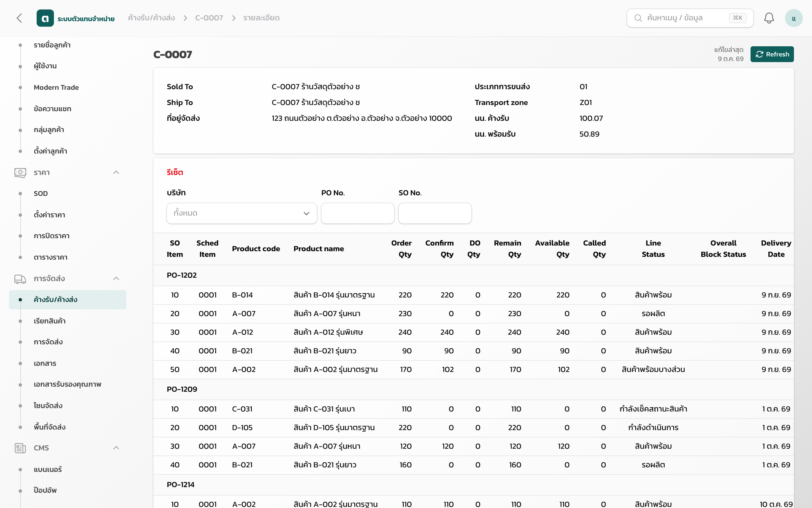Open ตั้งค่าราคา menu item
Viewport: 812px width, 508px height.
point(49,215)
